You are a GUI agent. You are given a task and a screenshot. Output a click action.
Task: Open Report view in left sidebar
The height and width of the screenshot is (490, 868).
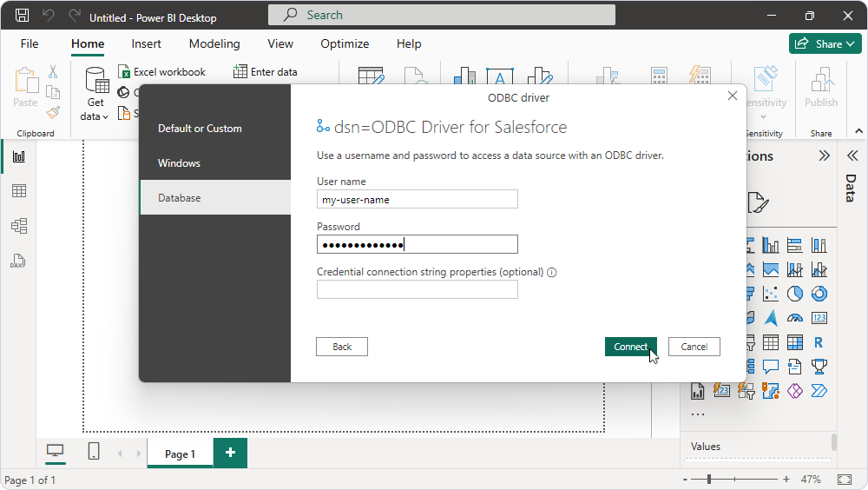pos(19,157)
